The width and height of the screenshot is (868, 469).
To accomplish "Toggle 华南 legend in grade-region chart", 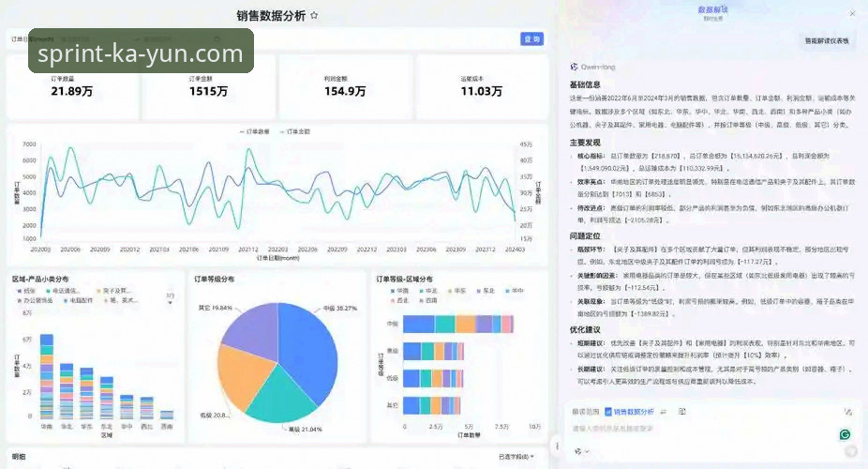I will (x=399, y=291).
